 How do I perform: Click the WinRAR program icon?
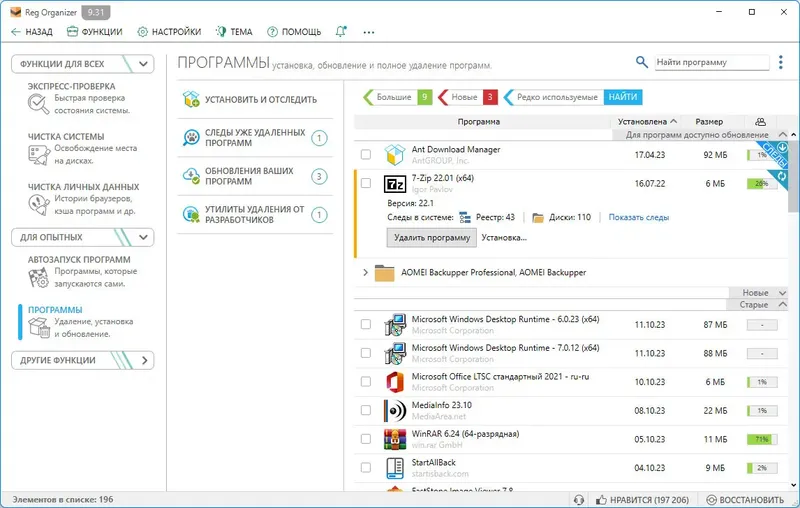(x=394, y=439)
